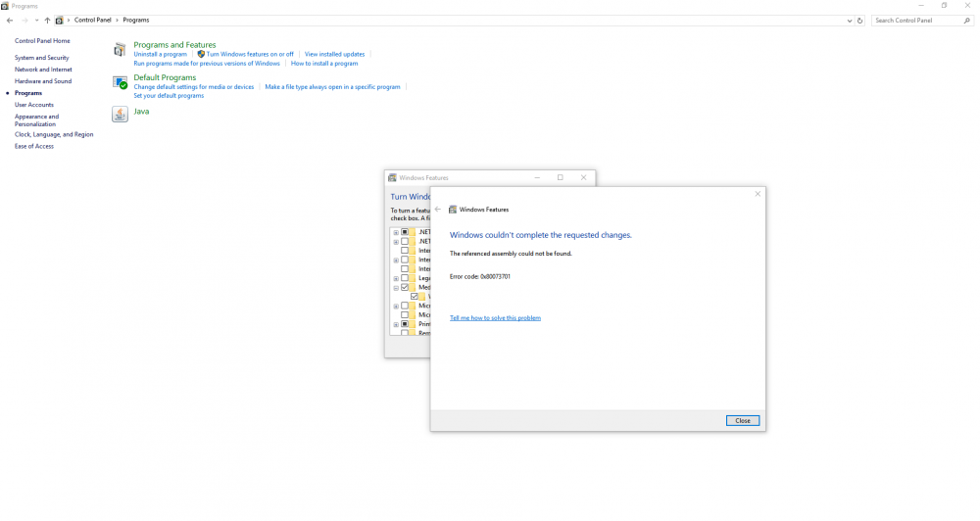Viewport: 980px width, 521px height.
Task: Select User Accounts in sidebar
Action: pyautogui.click(x=34, y=105)
